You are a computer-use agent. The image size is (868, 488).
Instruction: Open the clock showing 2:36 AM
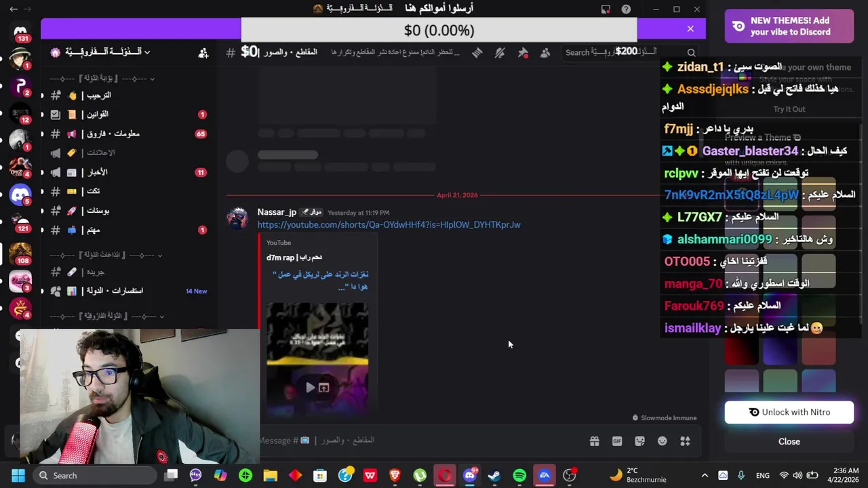[844, 475]
